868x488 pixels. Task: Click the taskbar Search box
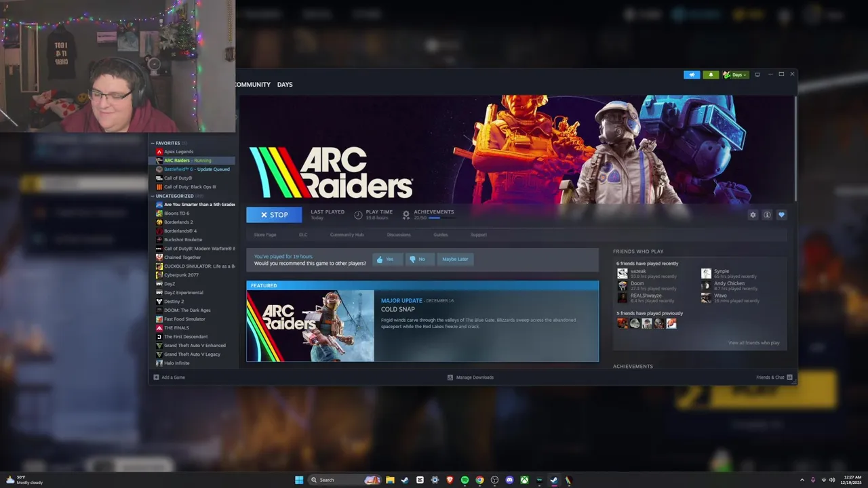click(344, 480)
